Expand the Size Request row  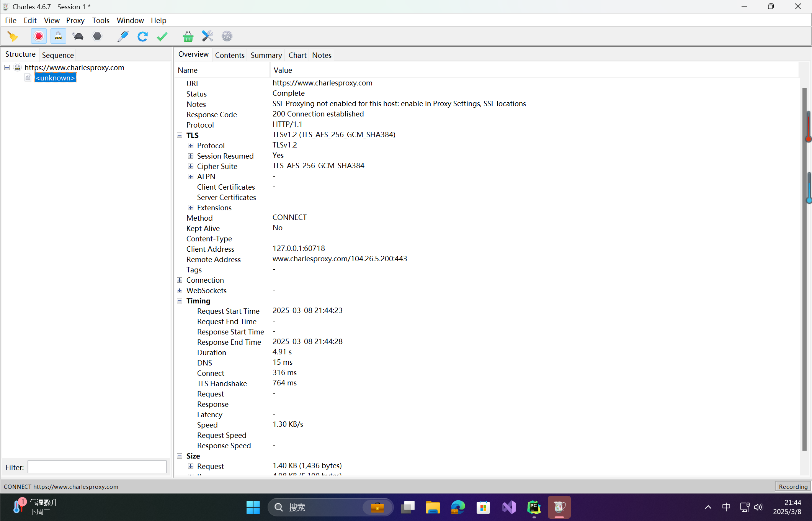[191, 466]
